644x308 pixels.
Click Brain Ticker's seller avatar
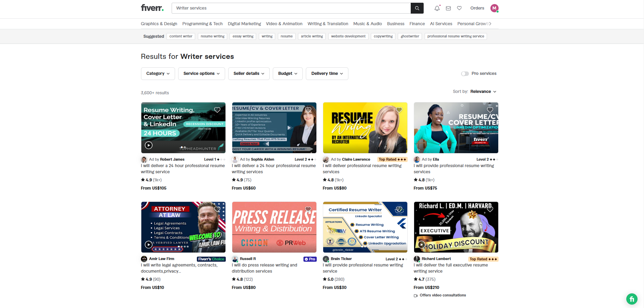click(326, 259)
